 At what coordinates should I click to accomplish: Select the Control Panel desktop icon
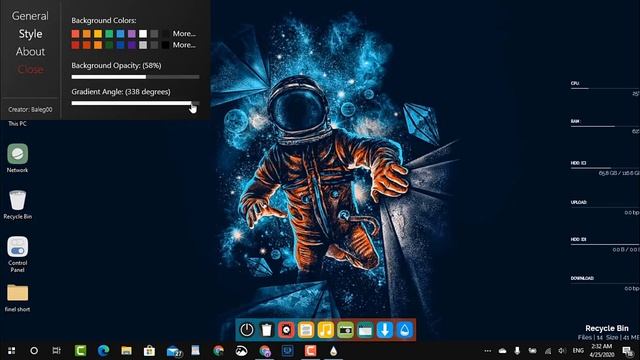(x=18, y=254)
